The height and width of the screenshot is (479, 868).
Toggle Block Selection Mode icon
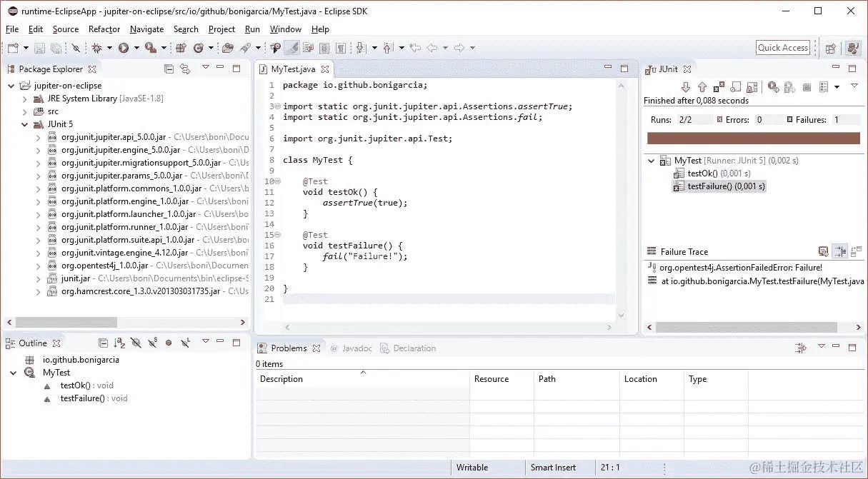[x=325, y=48]
